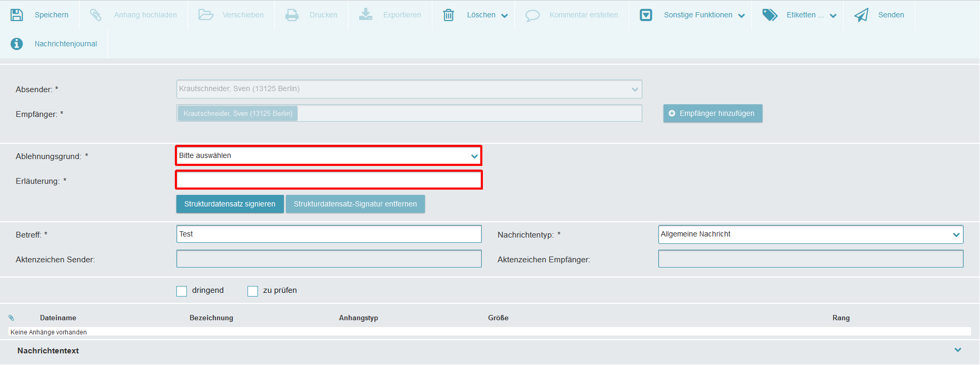Click the Speichern floppy disk icon
This screenshot has width=980, height=365.
coord(17,15)
